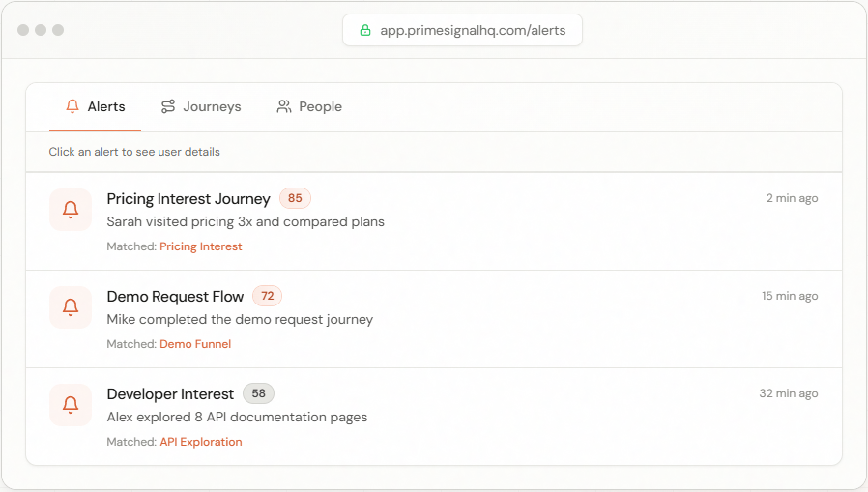Viewport: 868px width, 492px height.
Task: Follow the Demo Funnel matched link
Action: pyautogui.click(x=195, y=344)
